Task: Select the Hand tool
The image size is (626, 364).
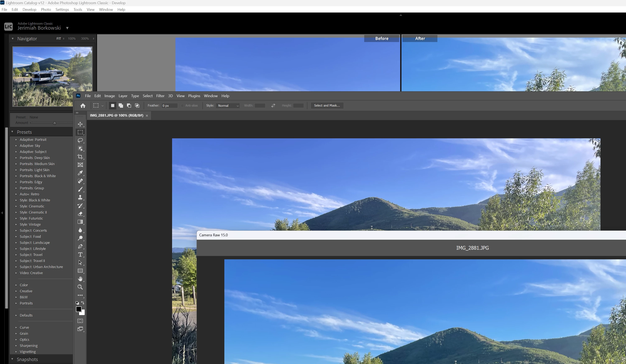Action: [80, 279]
